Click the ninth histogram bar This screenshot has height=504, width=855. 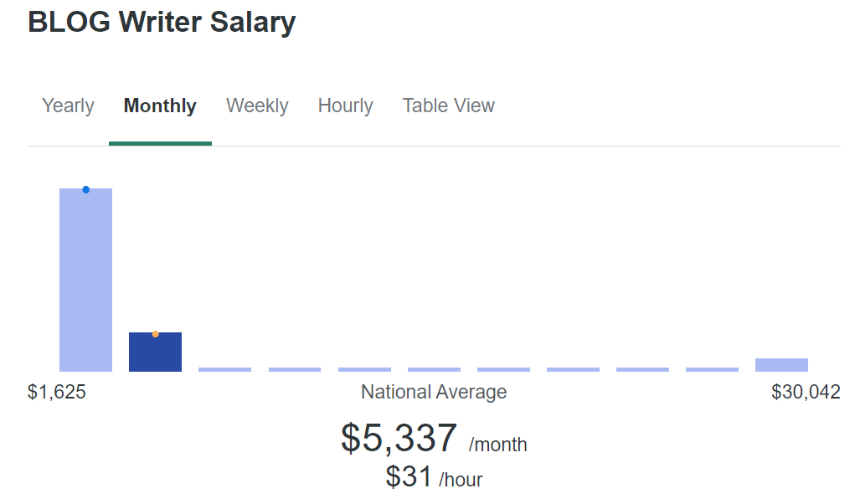coord(642,369)
